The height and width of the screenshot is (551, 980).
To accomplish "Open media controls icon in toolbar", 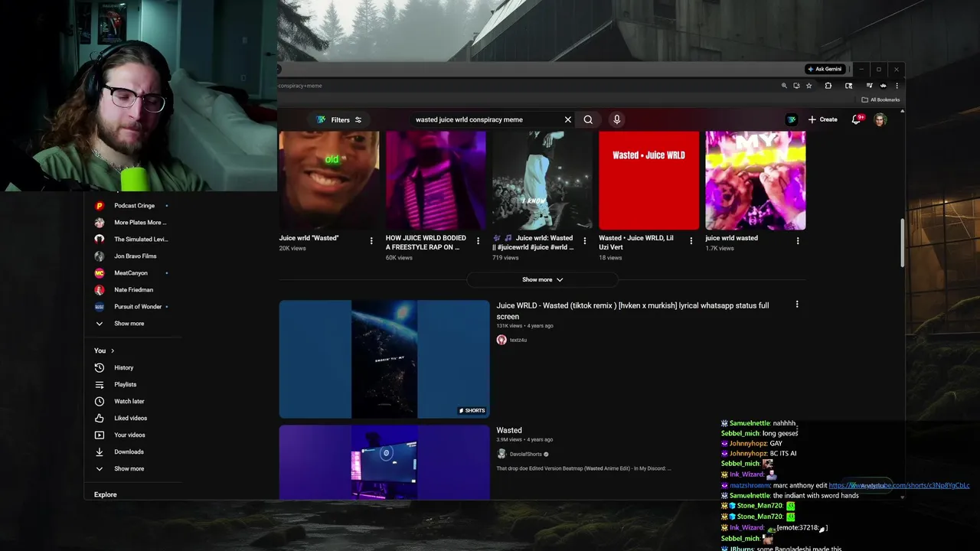I will tap(869, 86).
